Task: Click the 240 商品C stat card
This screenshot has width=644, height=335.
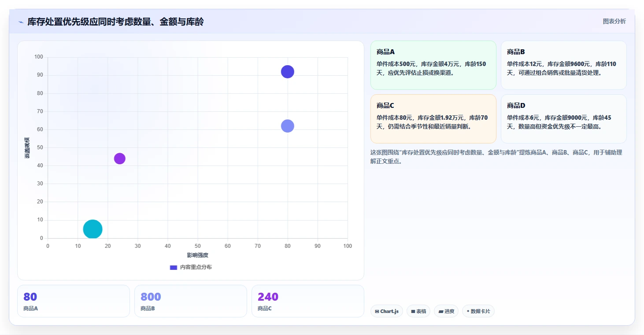Action: pyautogui.click(x=308, y=301)
